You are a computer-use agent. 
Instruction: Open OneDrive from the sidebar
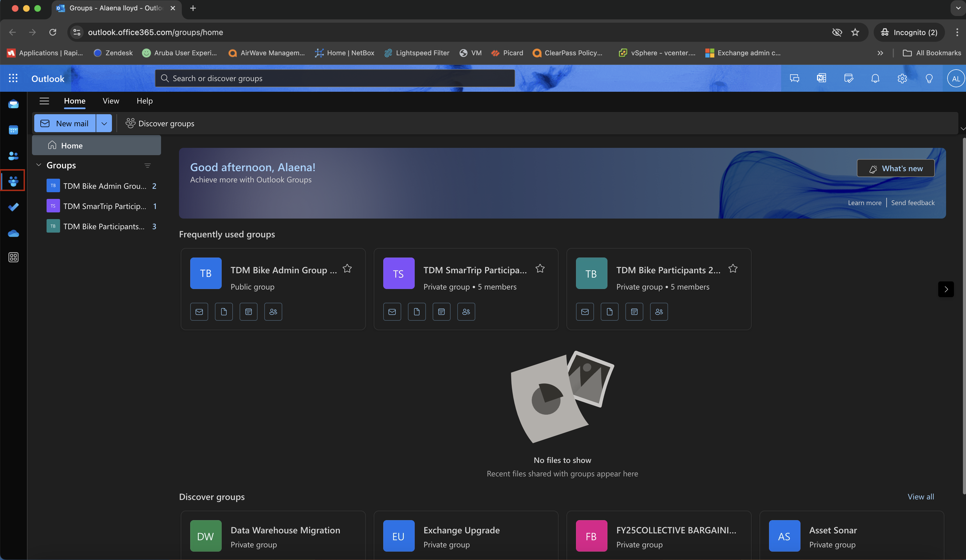point(13,233)
